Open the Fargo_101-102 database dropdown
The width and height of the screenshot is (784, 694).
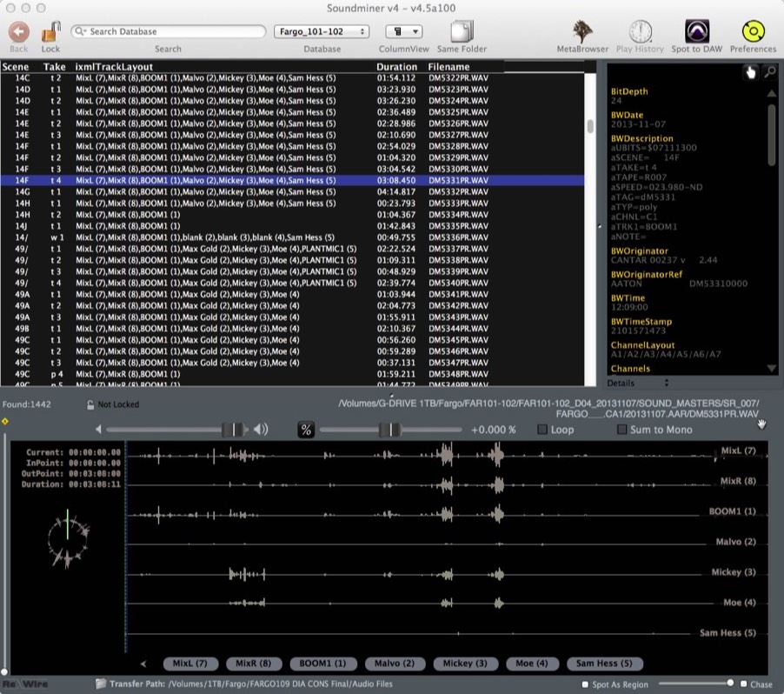pos(322,31)
